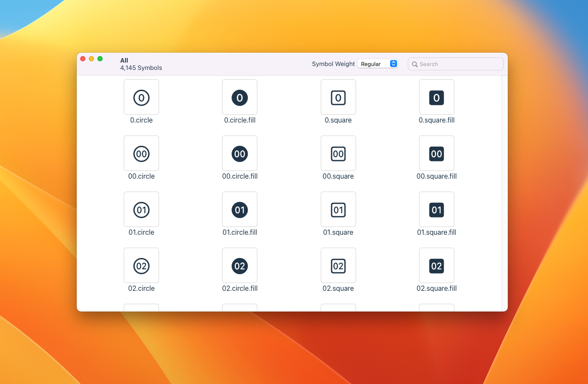Click the "02.circle" label text

[x=141, y=288]
